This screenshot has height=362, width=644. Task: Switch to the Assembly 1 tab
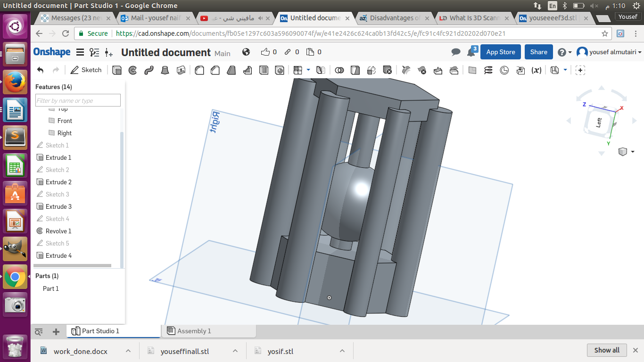[194, 331]
